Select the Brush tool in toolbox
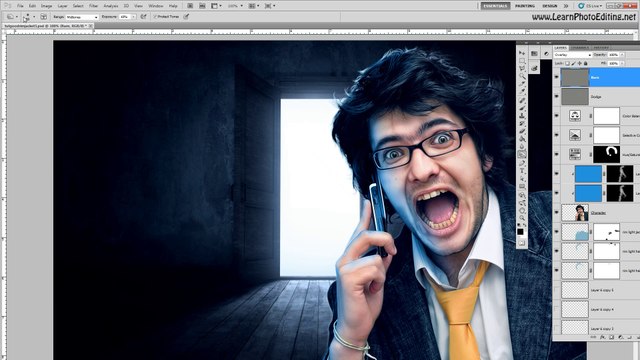This screenshot has width=640, height=360. click(x=522, y=108)
